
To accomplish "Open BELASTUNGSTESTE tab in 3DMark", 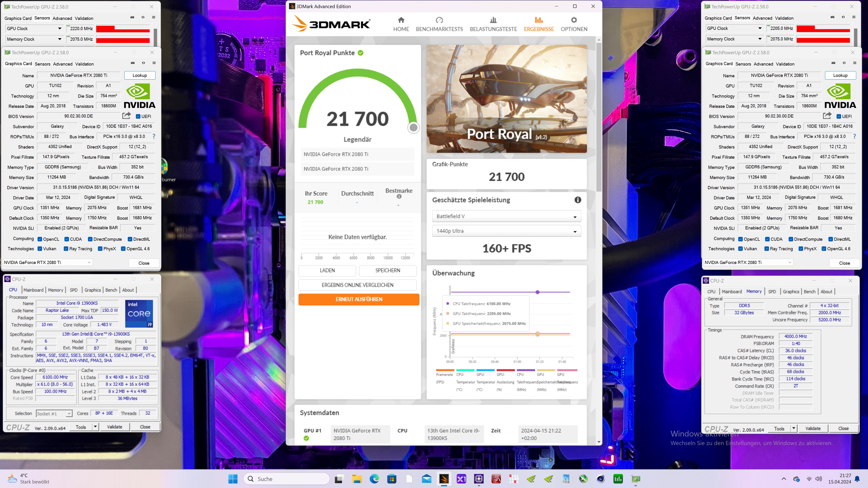I will coord(493,24).
